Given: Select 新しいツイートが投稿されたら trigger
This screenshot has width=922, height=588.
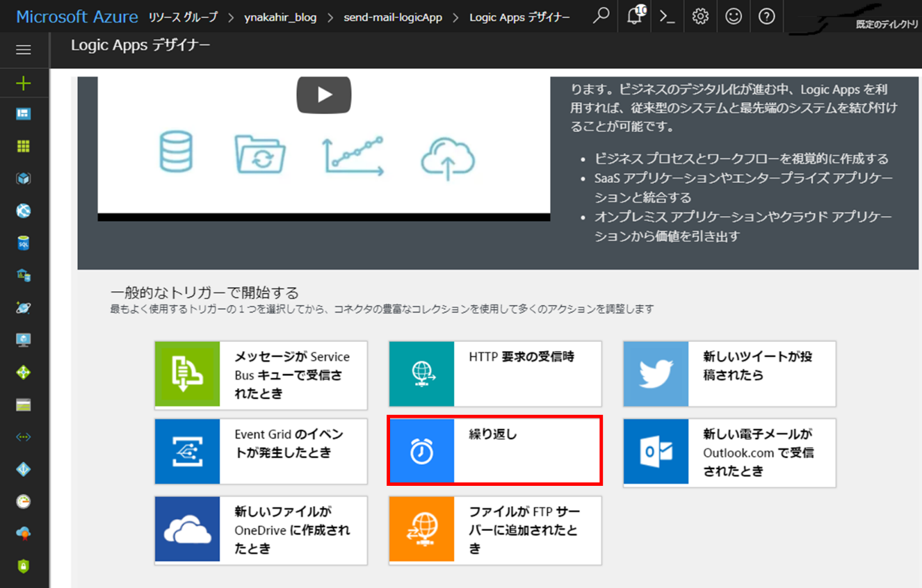Looking at the screenshot, I should 729,374.
